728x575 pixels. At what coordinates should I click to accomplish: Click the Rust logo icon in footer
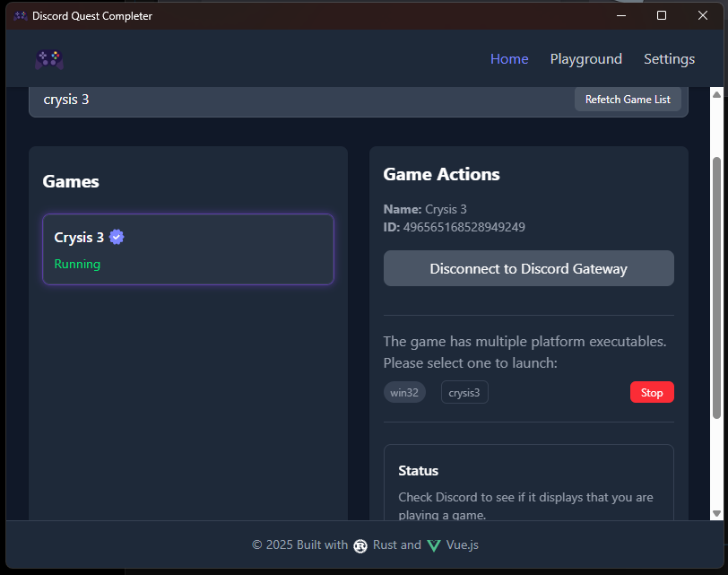(360, 546)
